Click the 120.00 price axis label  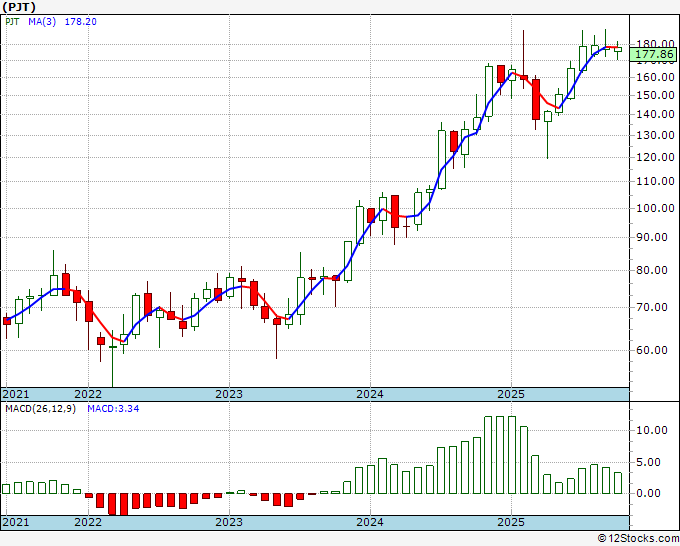coord(655,157)
